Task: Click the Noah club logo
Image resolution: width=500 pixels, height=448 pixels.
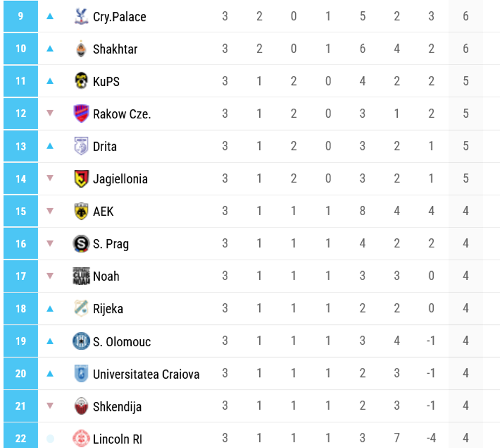Action: tap(81, 276)
